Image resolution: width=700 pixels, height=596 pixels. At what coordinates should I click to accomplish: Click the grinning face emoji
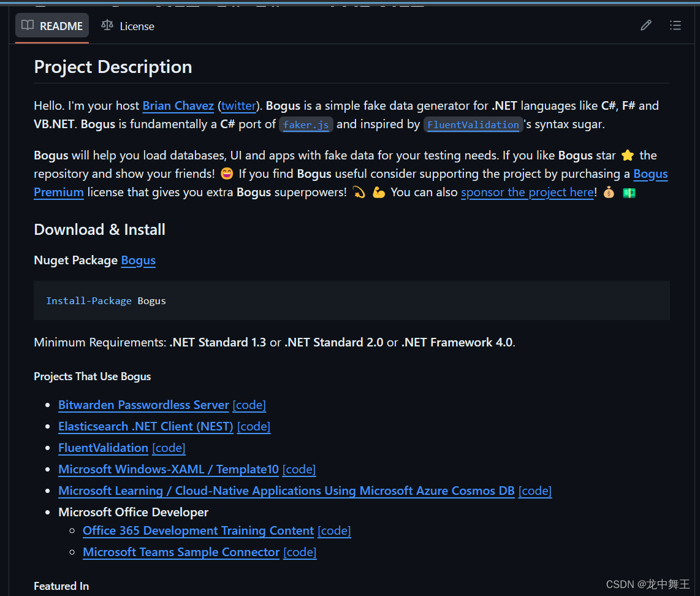pos(227,173)
